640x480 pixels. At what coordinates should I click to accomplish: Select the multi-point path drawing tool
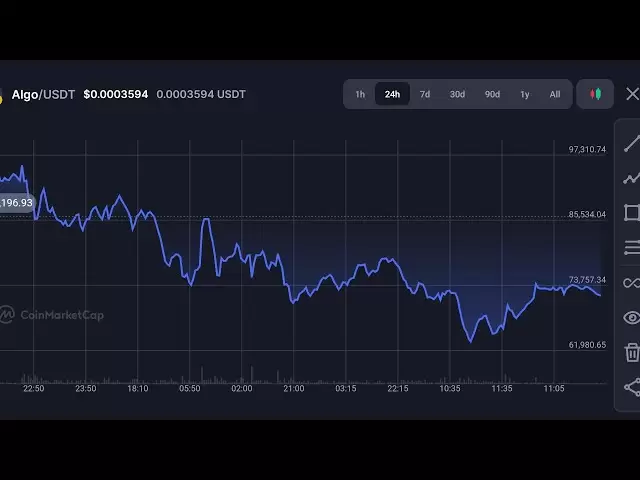tap(631, 178)
